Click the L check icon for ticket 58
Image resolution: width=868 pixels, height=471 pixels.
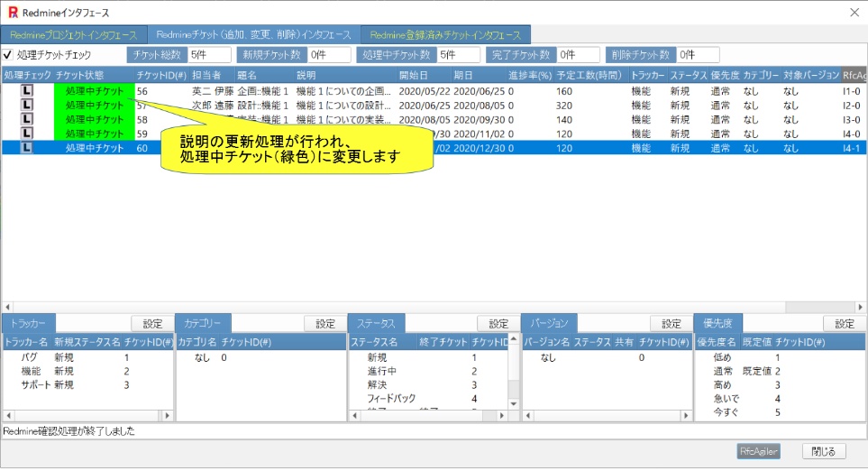point(26,119)
